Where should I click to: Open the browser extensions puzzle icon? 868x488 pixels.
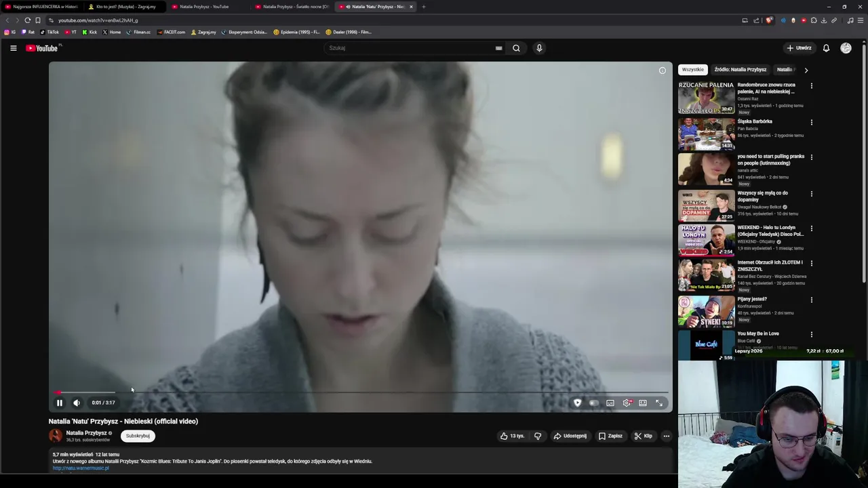(x=814, y=20)
